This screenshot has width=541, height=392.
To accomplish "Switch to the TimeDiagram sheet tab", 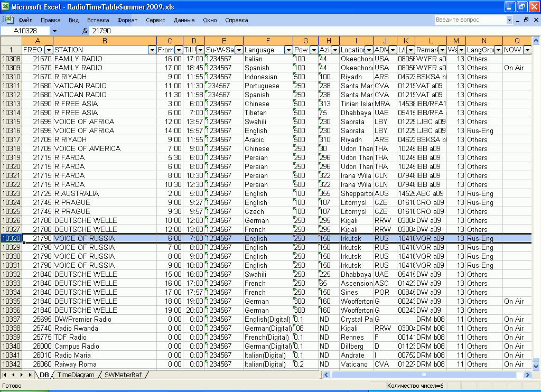I will point(76,375).
